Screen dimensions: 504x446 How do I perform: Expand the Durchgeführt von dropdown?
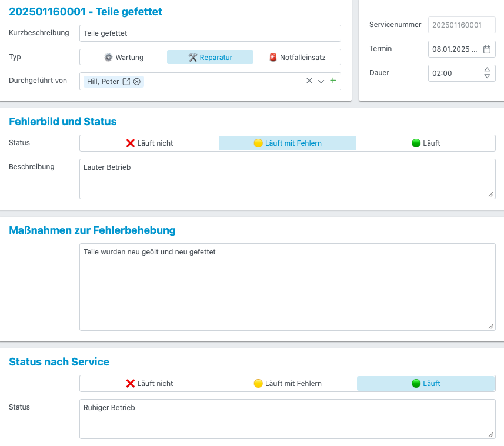tap(321, 81)
